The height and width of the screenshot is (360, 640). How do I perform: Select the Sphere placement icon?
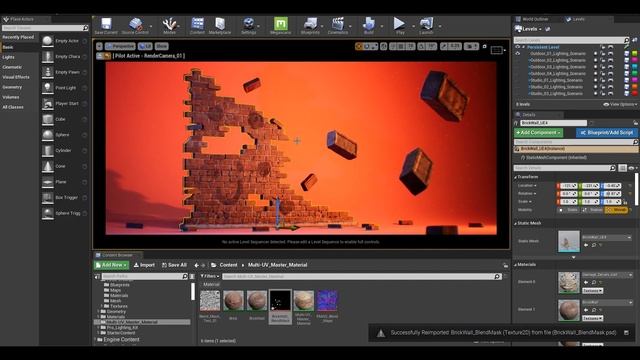48,135
